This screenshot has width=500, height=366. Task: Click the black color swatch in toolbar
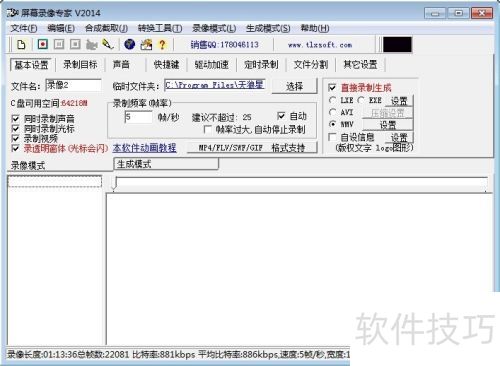(x=397, y=45)
